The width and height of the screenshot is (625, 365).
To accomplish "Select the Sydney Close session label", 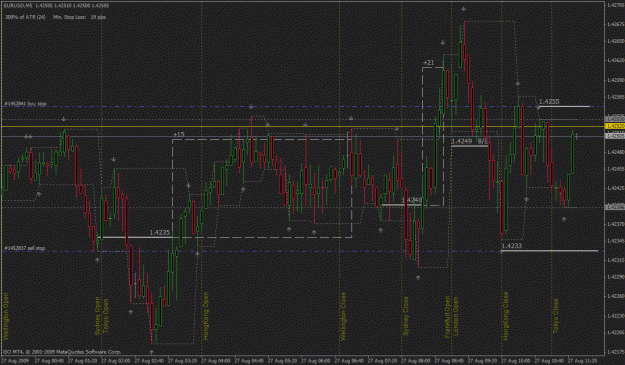I will point(406,316).
